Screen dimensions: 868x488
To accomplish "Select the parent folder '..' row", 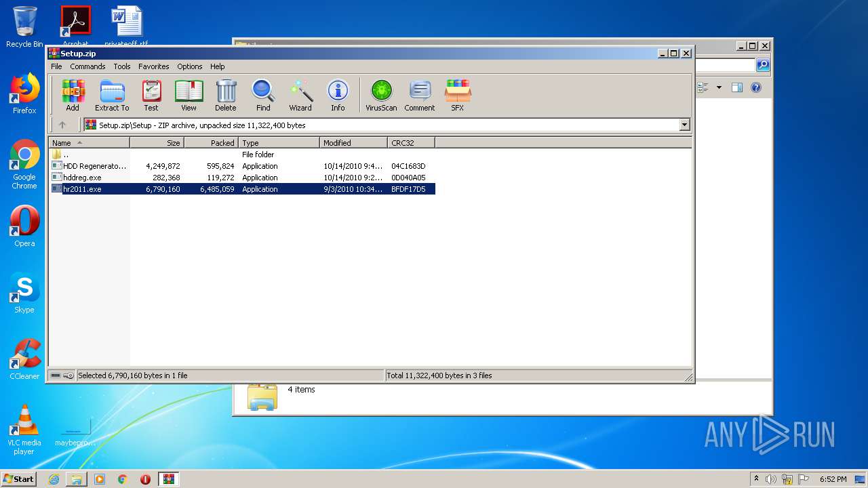I will [x=242, y=155].
